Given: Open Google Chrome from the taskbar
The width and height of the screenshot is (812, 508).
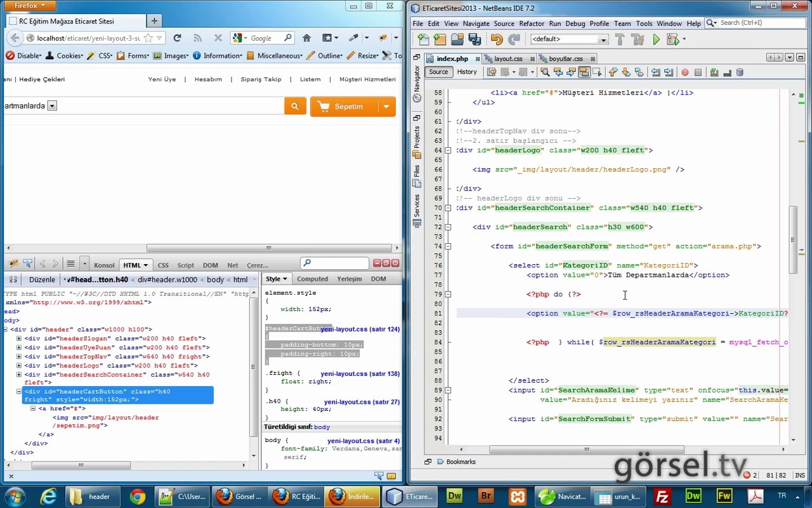Looking at the screenshot, I should pyautogui.click(x=138, y=496).
